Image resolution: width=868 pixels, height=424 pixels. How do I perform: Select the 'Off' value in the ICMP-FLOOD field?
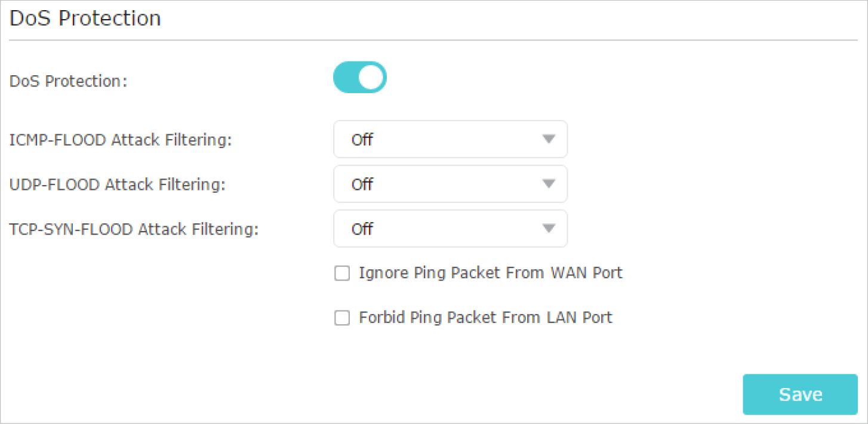362,140
